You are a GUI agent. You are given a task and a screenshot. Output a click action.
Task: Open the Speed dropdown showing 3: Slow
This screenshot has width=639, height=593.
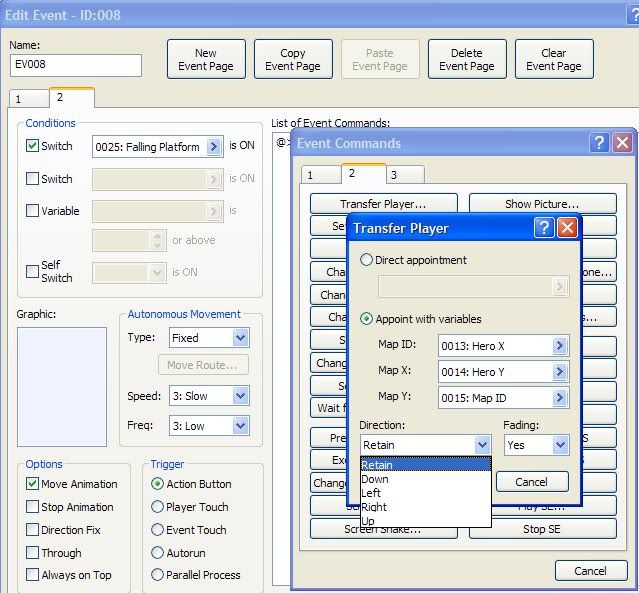[240, 396]
